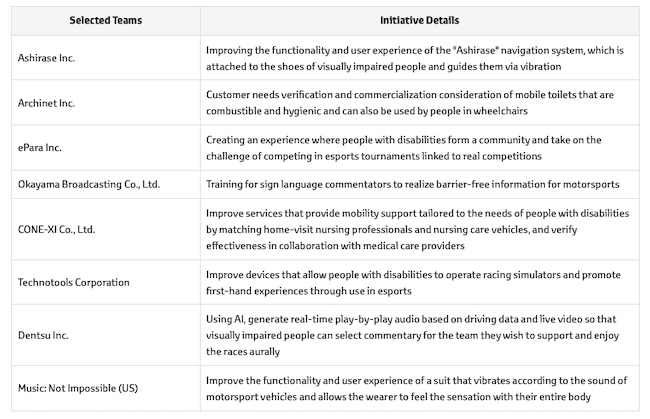Select the Archinet Inc. team cell

point(46,102)
